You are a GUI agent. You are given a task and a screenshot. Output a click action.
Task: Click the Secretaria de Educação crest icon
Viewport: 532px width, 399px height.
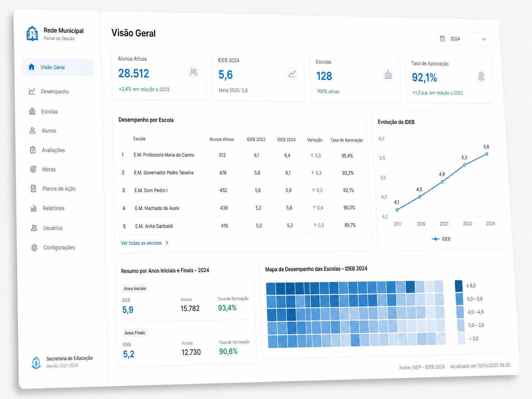pos(36,362)
